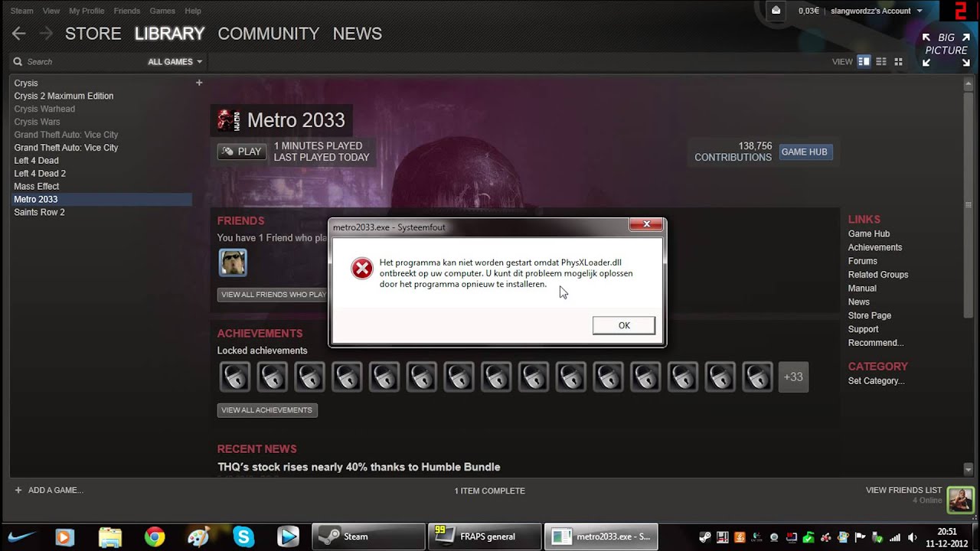Open Windows Explorer folder on taskbar
Viewport: 980px width, 551px height.
click(x=110, y=536)
